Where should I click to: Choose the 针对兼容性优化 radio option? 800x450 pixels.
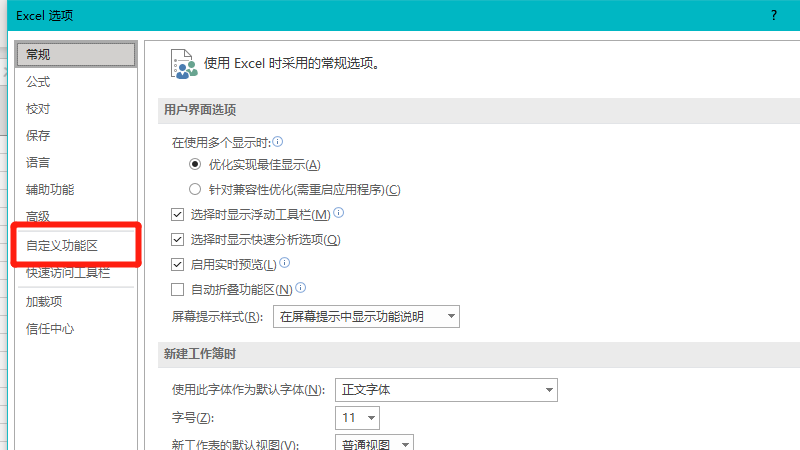(x=195, y=190)
